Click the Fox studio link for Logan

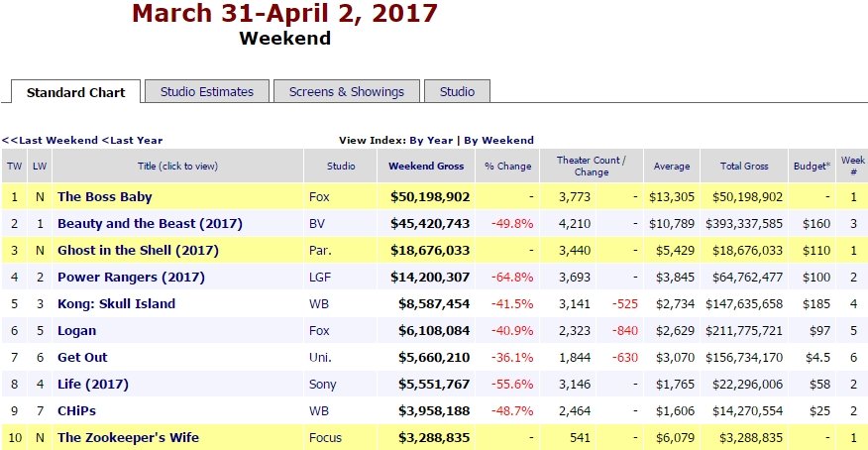tap(319, 330)
